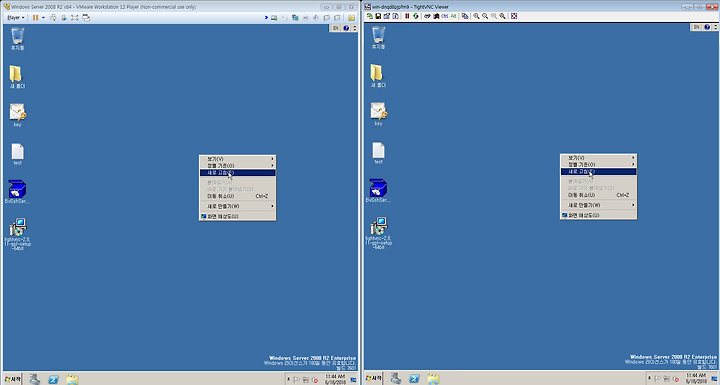The width and height of the screenshot is (720, 385).
Task: Pause the virtual machine in VMware Player
Action: click(x=35, y=17)
